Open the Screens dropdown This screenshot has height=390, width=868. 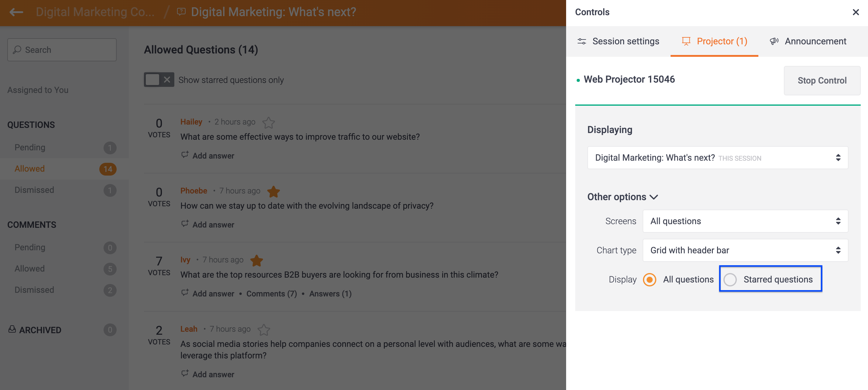click(745, 221)
